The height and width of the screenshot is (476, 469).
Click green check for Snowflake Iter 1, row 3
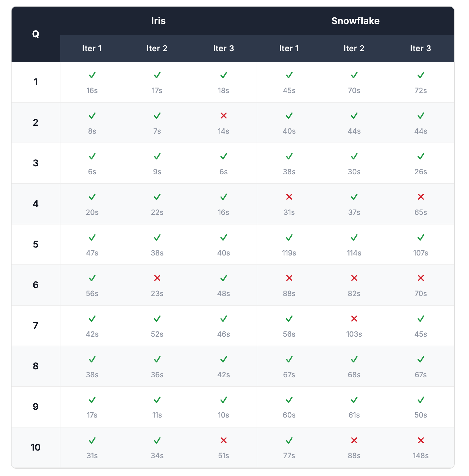tap(289, 156)
